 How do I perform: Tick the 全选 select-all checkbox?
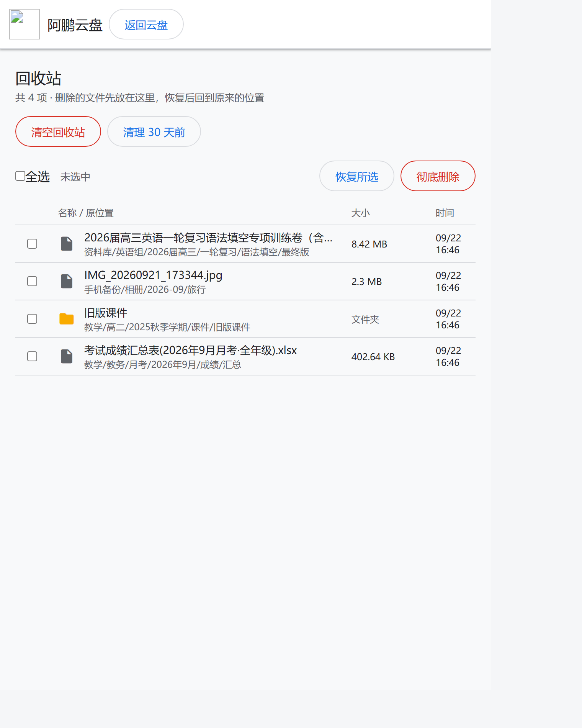tap(20, 176)
